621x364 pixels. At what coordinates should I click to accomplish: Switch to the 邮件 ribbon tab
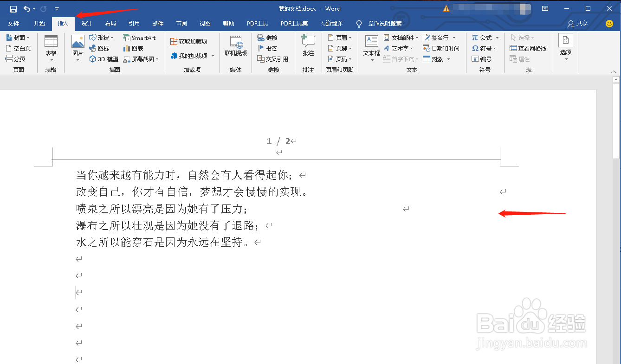tap(158, 23)
